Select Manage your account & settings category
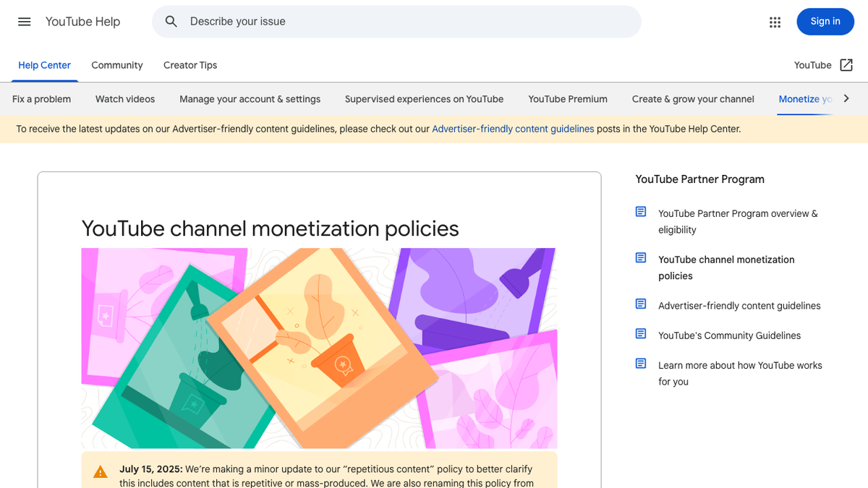The height and width of the screenshot is (488, 868). [250, 99]
